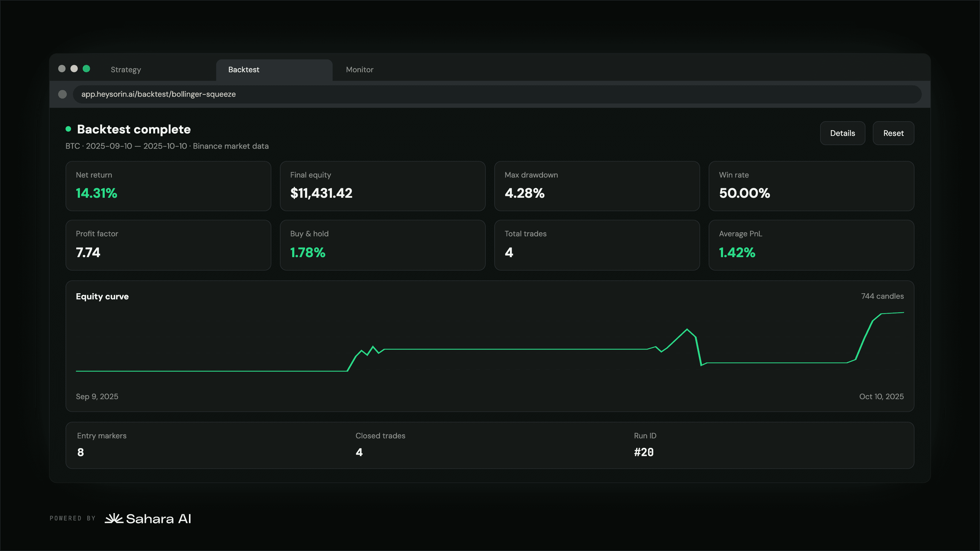The width and height of the screenshot is (980, 551).
Task: Select the Average PnL value 1.42%
Action: point(737,253)
